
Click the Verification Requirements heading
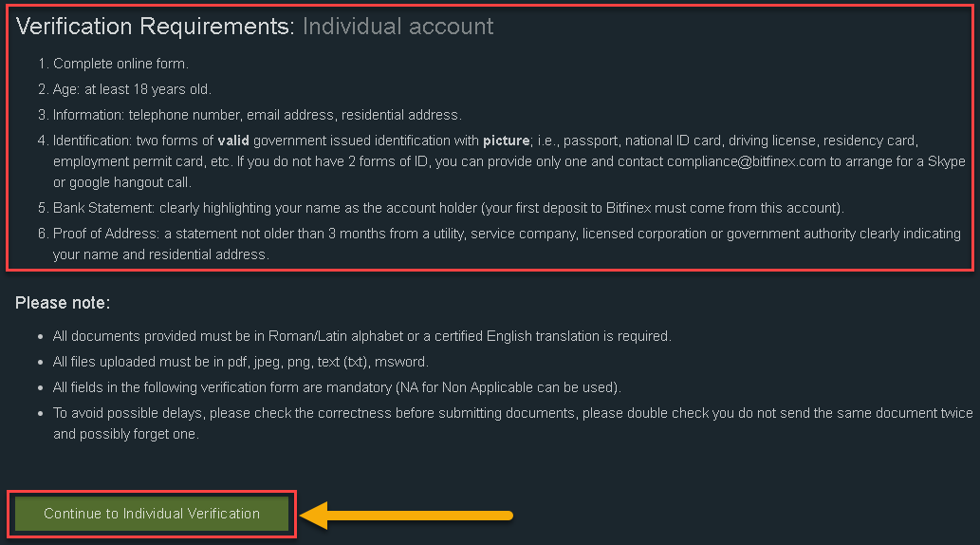coord(155,27)
